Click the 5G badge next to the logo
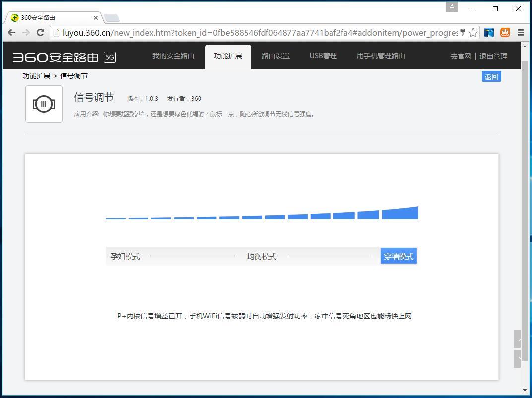Viewport: 532px width, 398px height. [x=109, y=57]
